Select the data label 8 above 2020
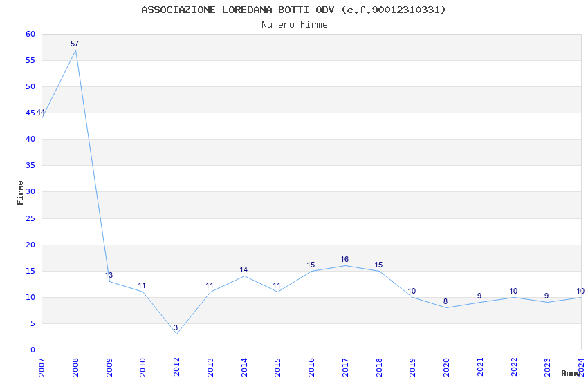This screenshot has height=380, width=588. point(445,301)
